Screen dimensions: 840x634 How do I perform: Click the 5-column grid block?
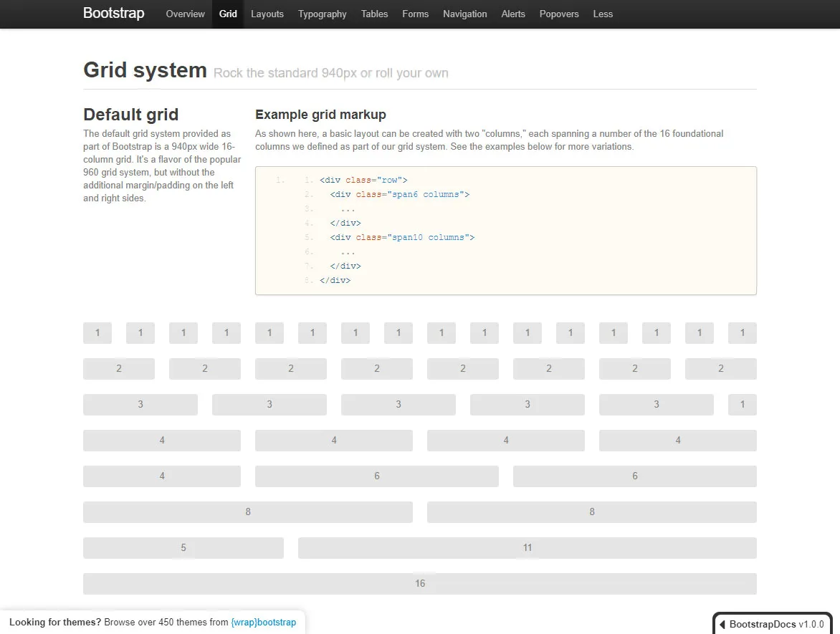click(x=183, y=548)
